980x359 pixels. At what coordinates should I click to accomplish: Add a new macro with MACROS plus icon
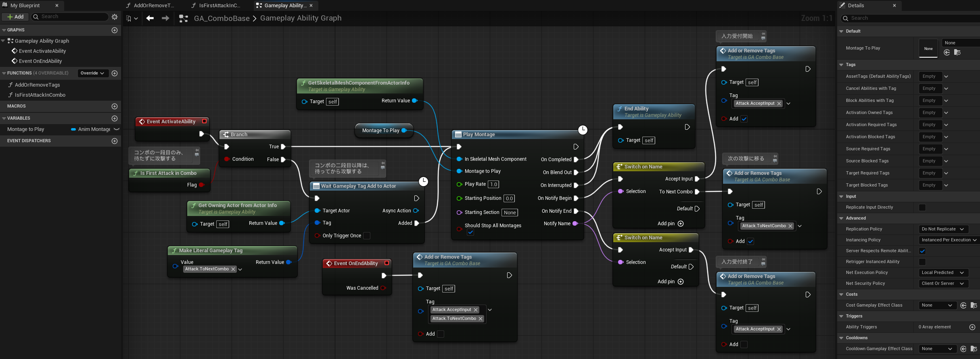[x=115, y=106]
